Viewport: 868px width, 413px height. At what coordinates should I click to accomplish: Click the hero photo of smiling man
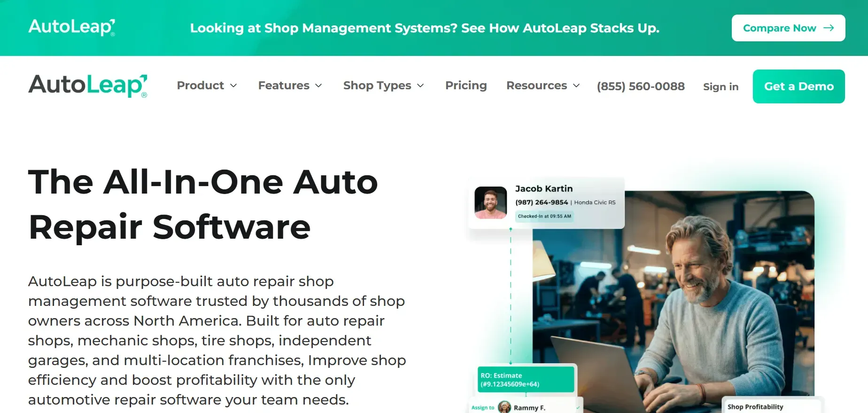point(674,301)
